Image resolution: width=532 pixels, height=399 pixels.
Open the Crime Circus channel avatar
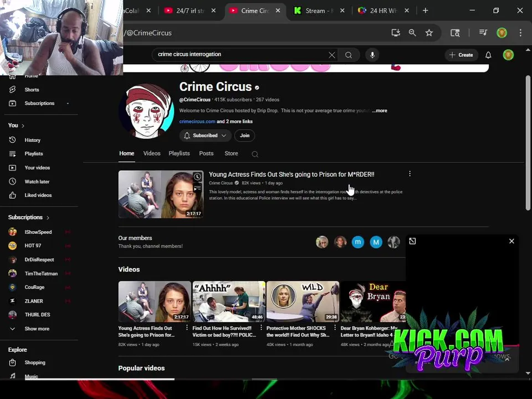[x=146, y=111]
